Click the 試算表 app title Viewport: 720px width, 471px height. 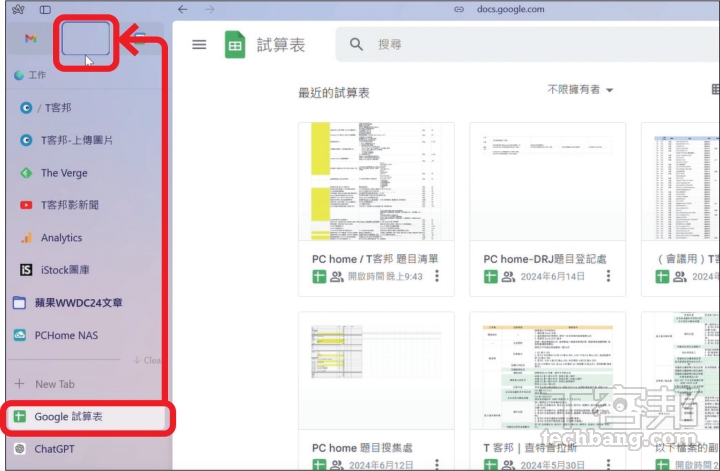click(x=281, y=45)
